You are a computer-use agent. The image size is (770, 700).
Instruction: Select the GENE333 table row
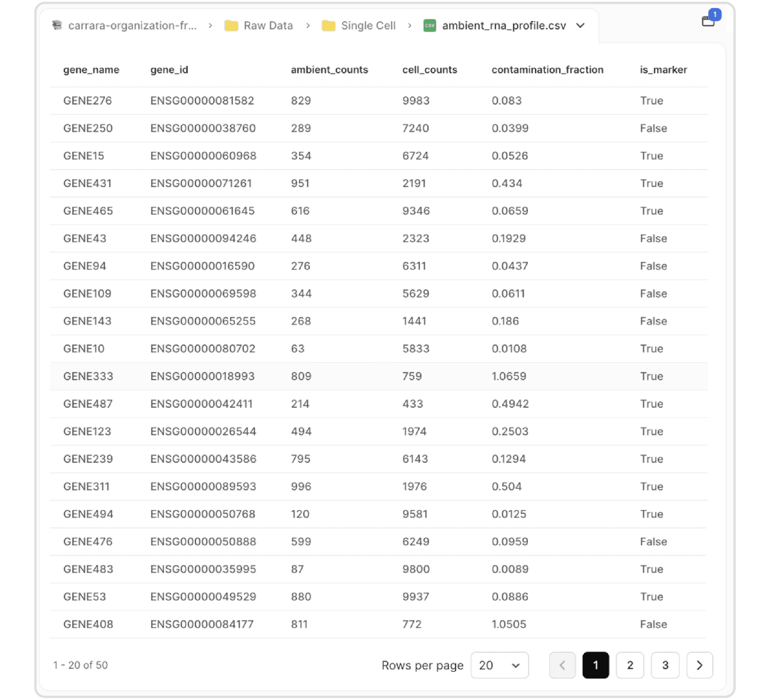[88, 376]
